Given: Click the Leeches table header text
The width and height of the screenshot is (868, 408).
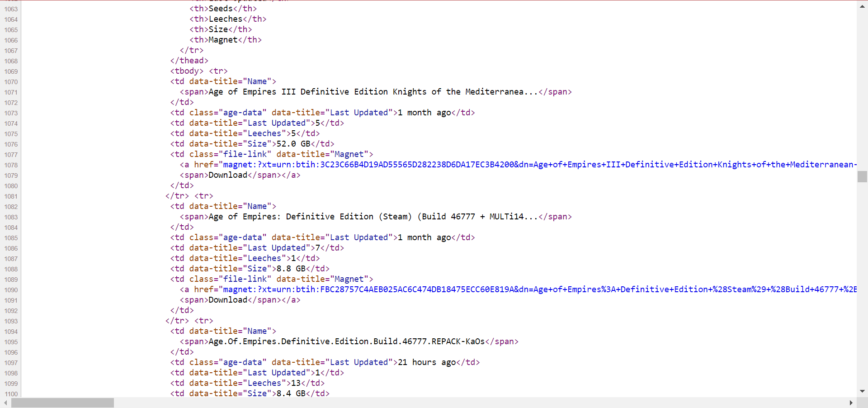Looking at the screenshot, I should (226, 19).
